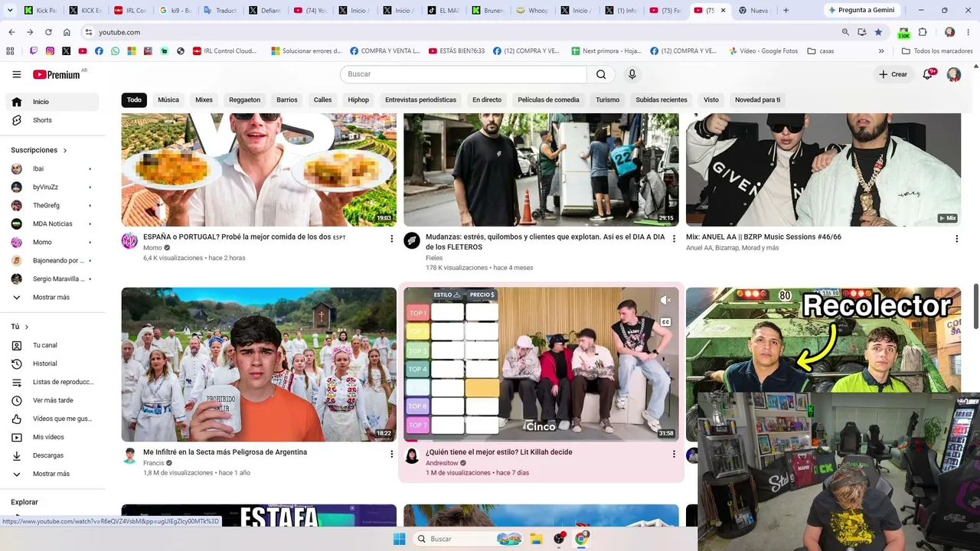Open Todos los marcadores folder
980x551 pixels.
click(x=937, y=51)
